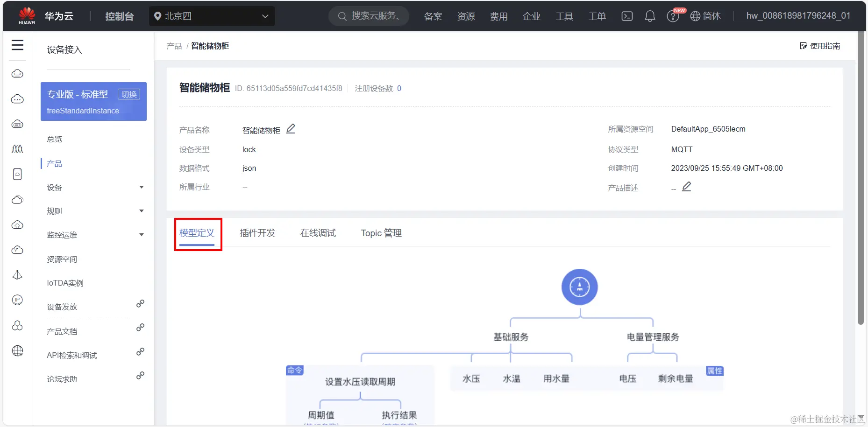The image size is (868, 427).
Task: Click the location pin icon by 北京四
Action: pyautogui.click(x=158, y=16)
